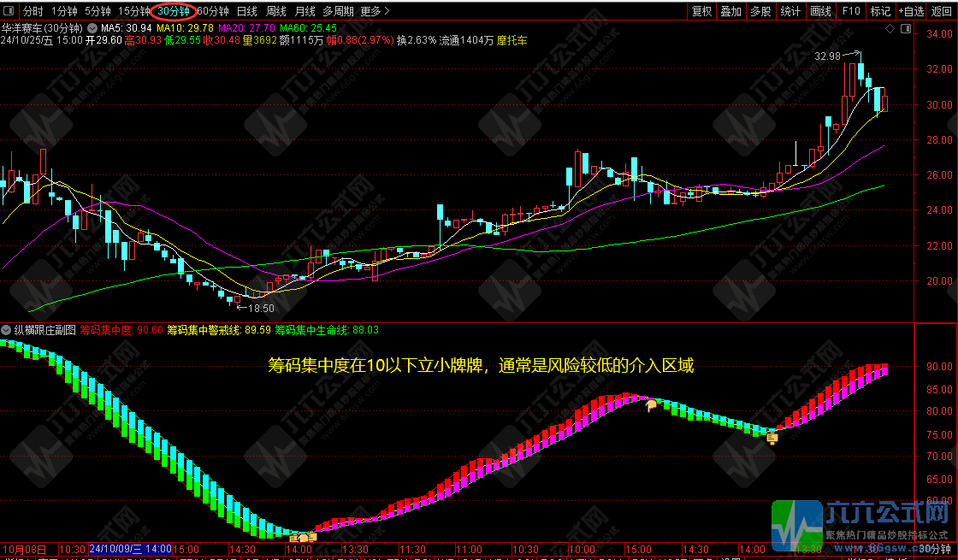Click the MA10: 29.78 value label
Viewport: 958px width, 560px height.
[185, 28]
